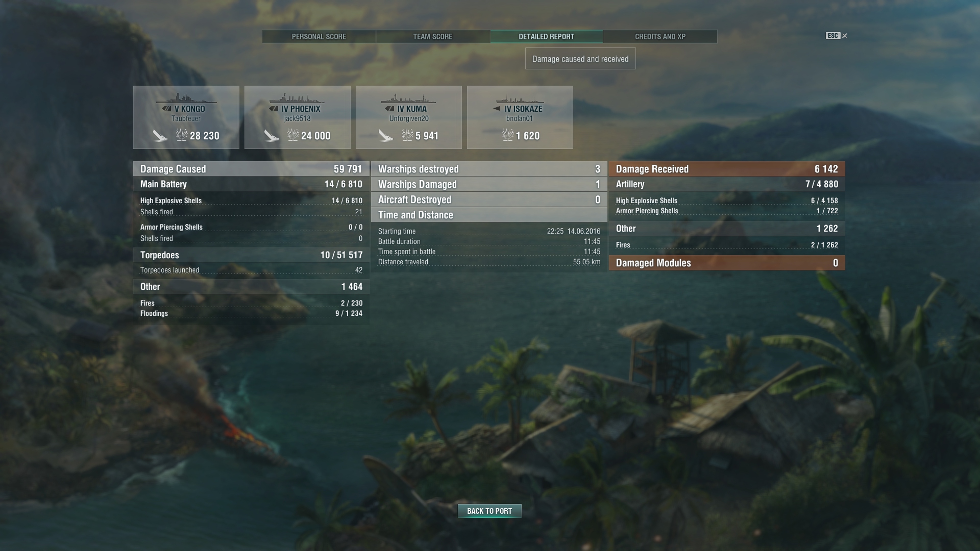Select the Detailed Report tab
The width and height of the screenshot is (980, 551).
tap(547, 36)
